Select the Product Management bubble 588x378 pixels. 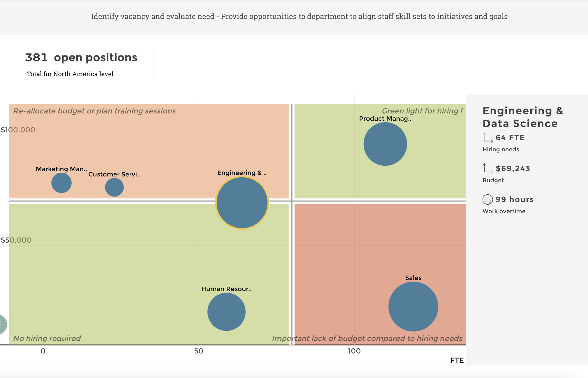(x=385, y=144)
